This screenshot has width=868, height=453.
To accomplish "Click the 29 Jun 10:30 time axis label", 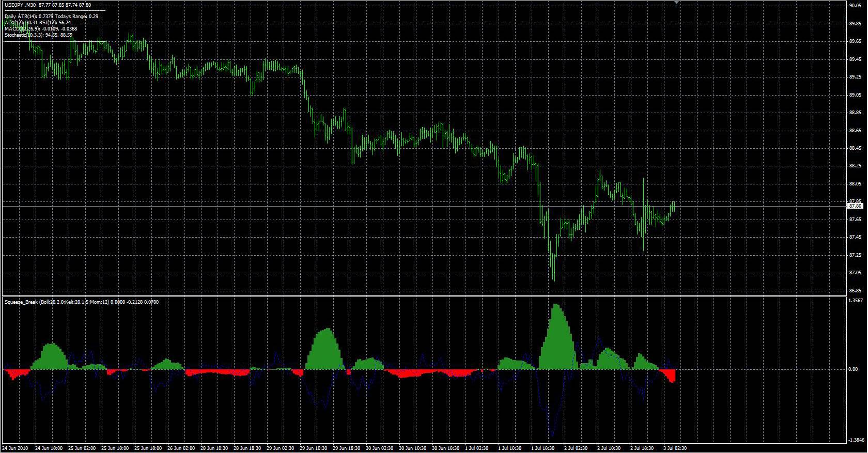I will (313, 448).
